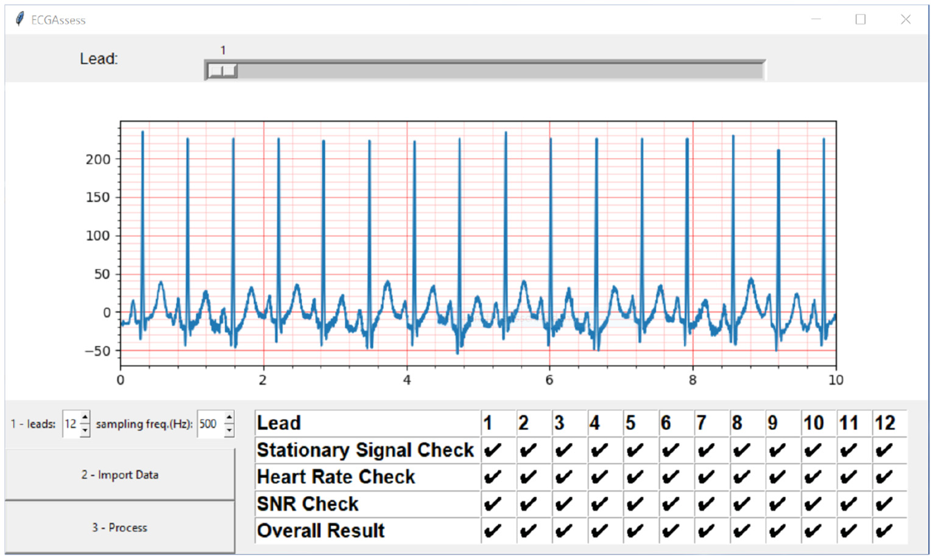This screenshot has height=560, width=935.
Task: Click the Overall Result checkmark for lead 8
Action: click(x=741, y=531)
